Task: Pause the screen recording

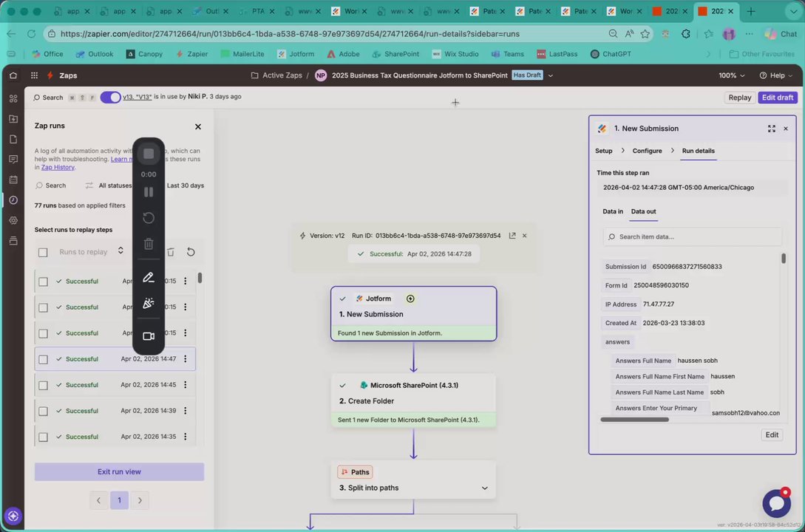Action: [149, 192]
